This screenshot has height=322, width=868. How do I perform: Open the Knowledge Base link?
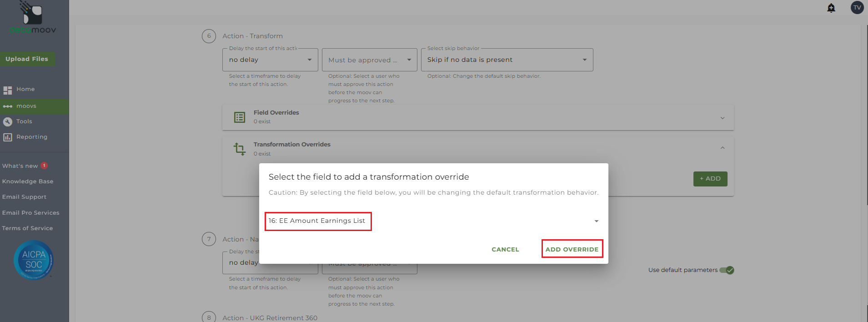28,181
